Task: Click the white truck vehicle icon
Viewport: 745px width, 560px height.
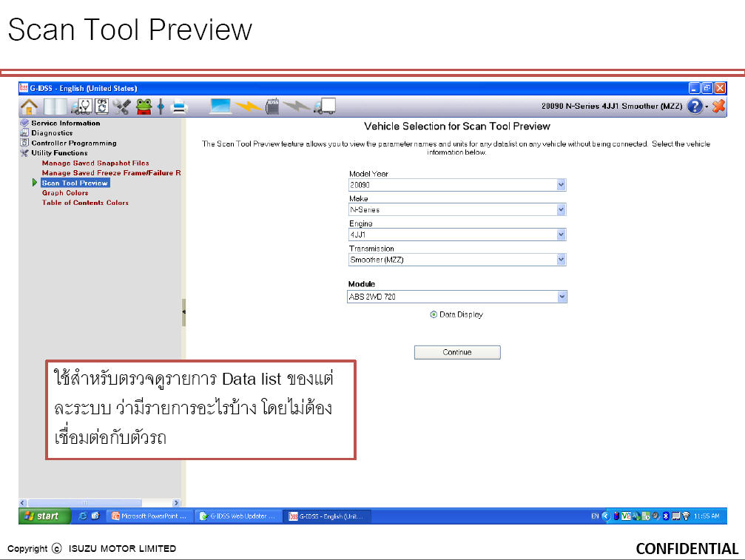Action: click(x=326, y=107)
